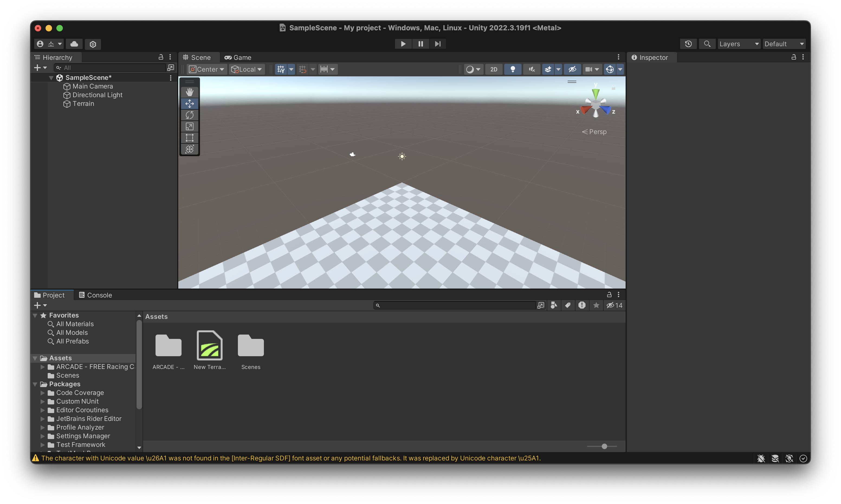Screen dimensions: 841x504
Task: Click the asset icon size slider
Action: click(604, 446)
